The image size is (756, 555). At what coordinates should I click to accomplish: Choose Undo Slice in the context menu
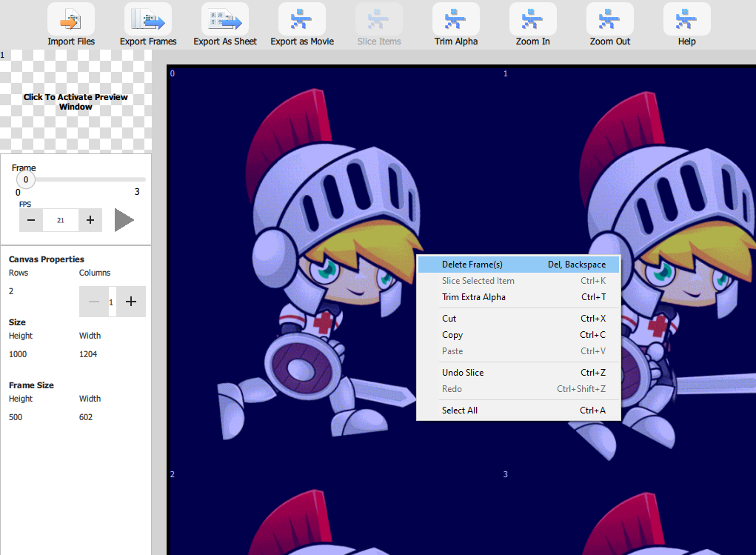tap(518, 373)
